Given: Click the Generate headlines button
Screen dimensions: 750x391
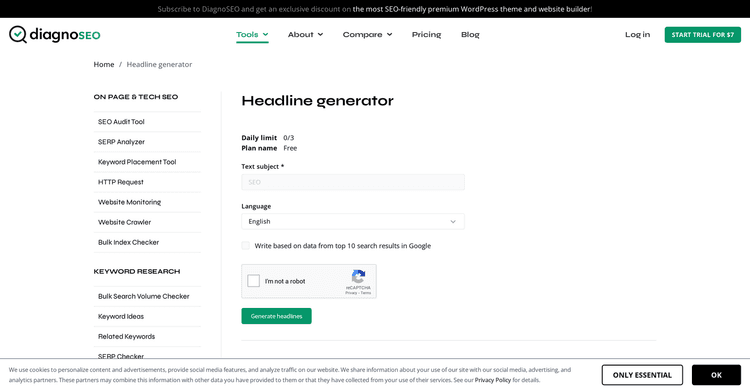Looking at the screenshot, I should click(x=276, y=316).
